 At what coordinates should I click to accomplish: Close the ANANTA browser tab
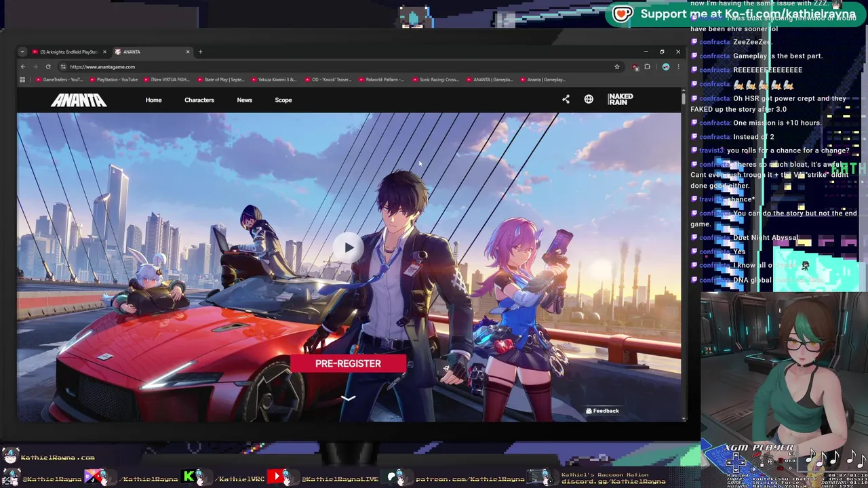[x=188, y=52]
